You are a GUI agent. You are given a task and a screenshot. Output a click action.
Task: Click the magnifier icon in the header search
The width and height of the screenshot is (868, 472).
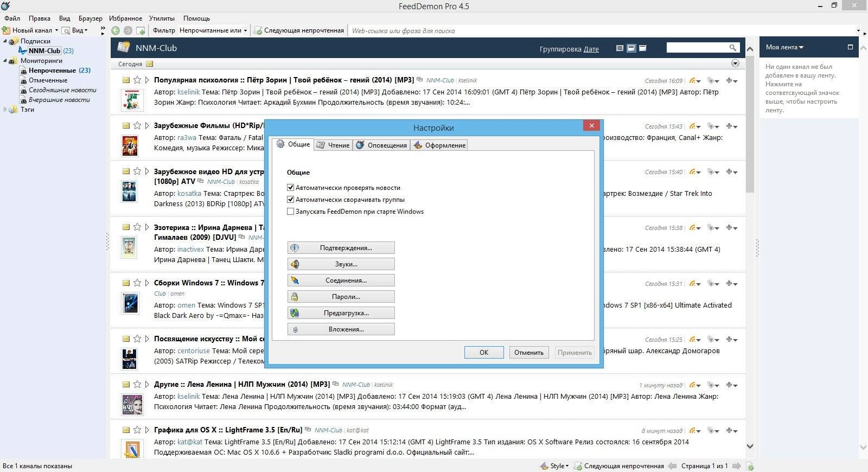pos(732,48)
